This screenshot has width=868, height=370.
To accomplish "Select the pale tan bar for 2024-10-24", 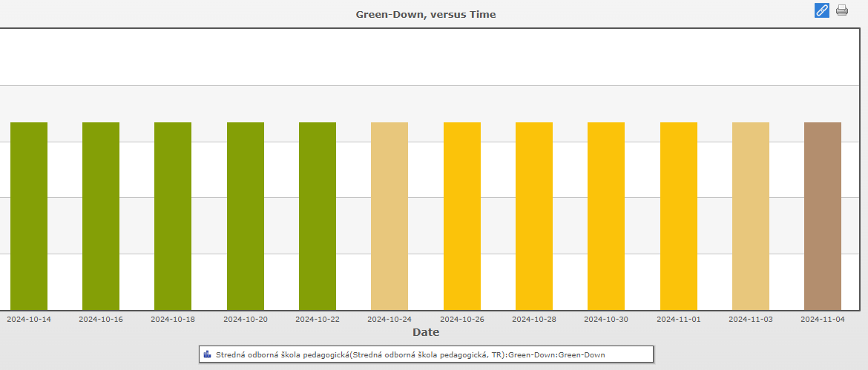I will (389, 216).
